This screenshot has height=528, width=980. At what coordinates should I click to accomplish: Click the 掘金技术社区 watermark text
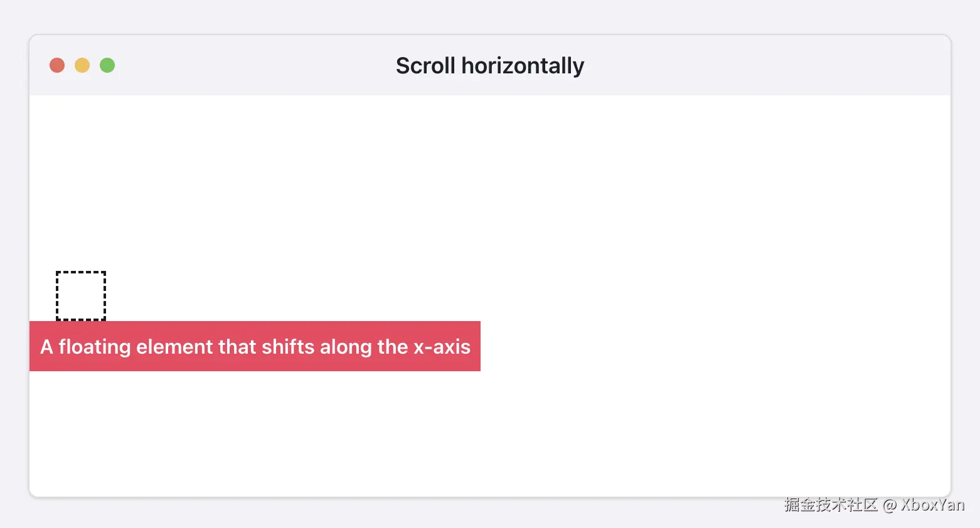(831, 505)
